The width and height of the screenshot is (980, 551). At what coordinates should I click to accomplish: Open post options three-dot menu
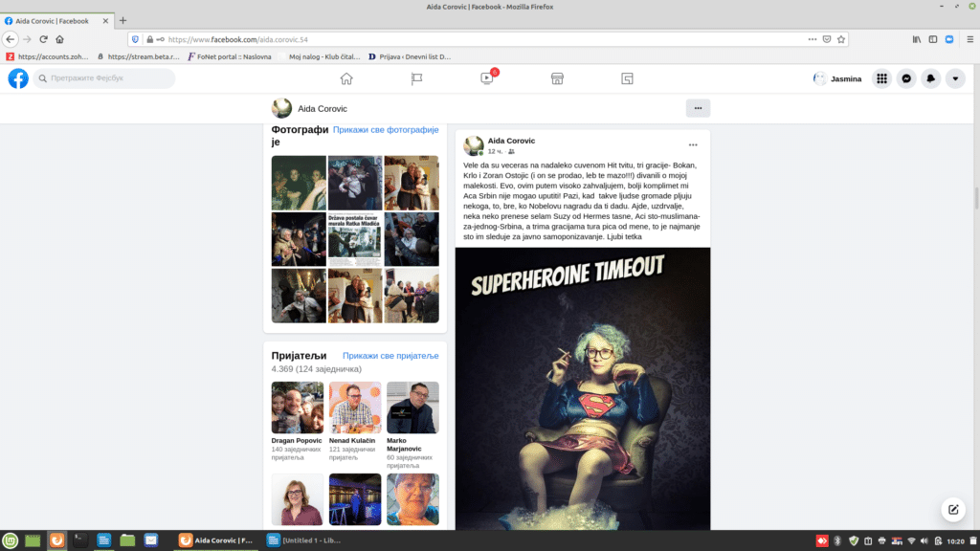(x=693, y=145)
